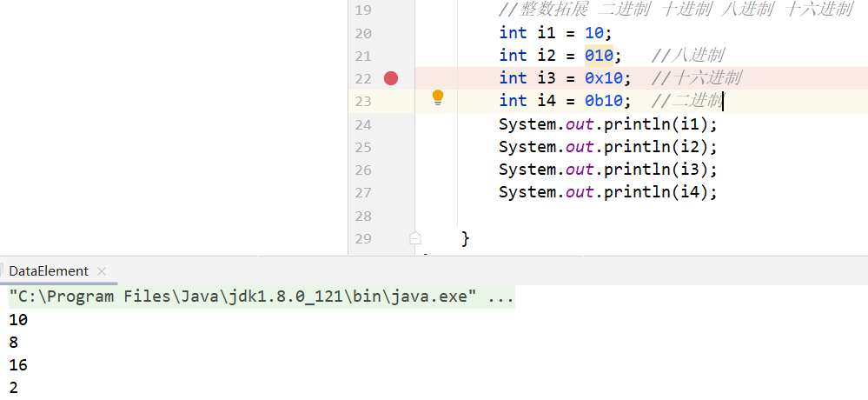Viewport: 868px width, 400px height.
Task: Click the java.exe command line in console
Action: pyautogui.click(x=262, y=297)
